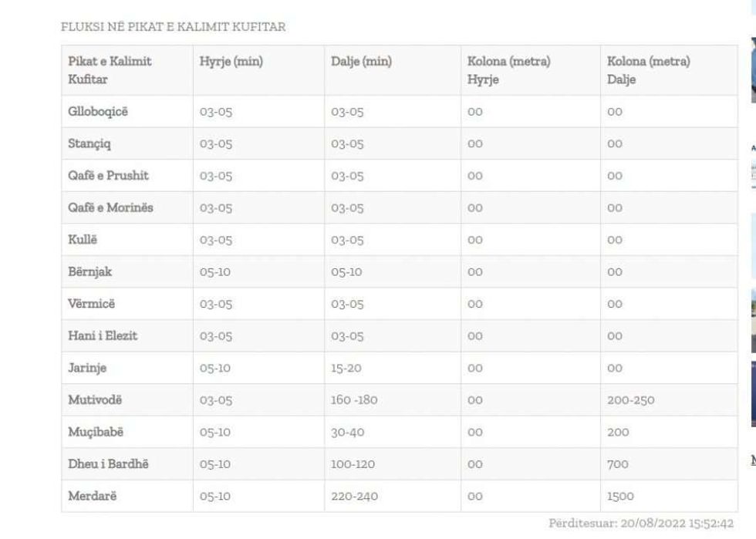Click the Hani i Elezit cell
Screen dimensions: 756x539
103,336
